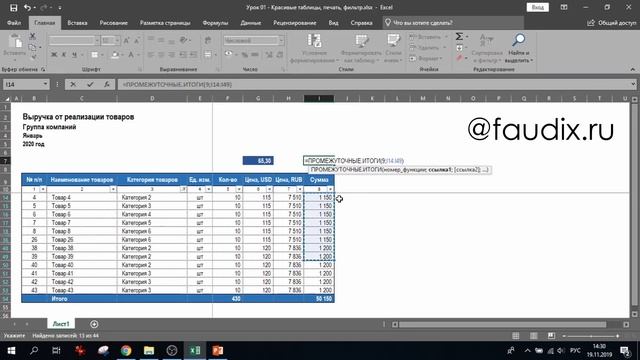Image resolution: width=640 pixels, height=360 pixels.
Task: Select the Лист1 sheet tab
Action: [x=61, y=324]
